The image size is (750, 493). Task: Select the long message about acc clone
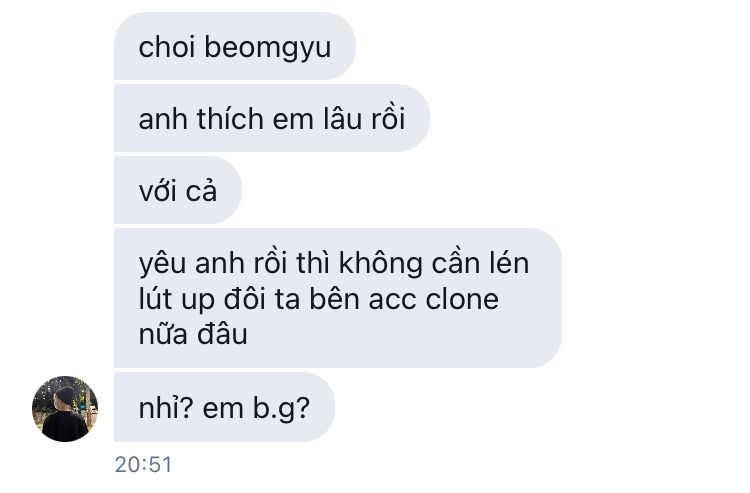click(338, 298)
